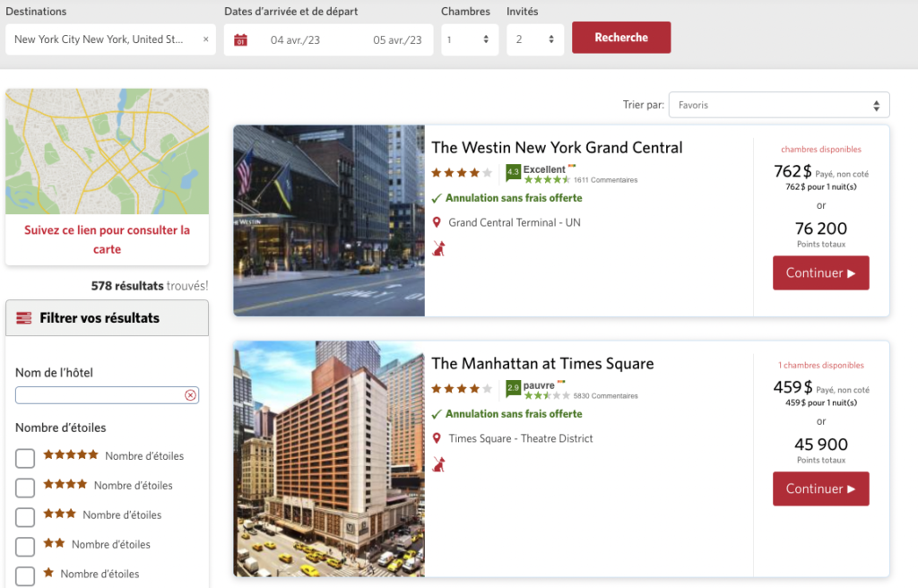Image resolution: width=918 pixels, height=588 pixels.
Task: Open the Invités guest count dropdown
Action: [x=534, y=39]
